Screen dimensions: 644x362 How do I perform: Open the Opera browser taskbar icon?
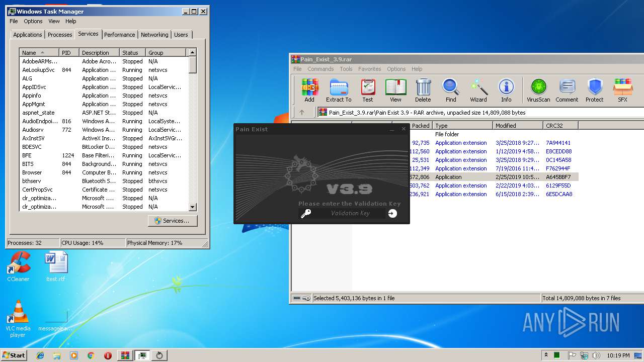108,355
